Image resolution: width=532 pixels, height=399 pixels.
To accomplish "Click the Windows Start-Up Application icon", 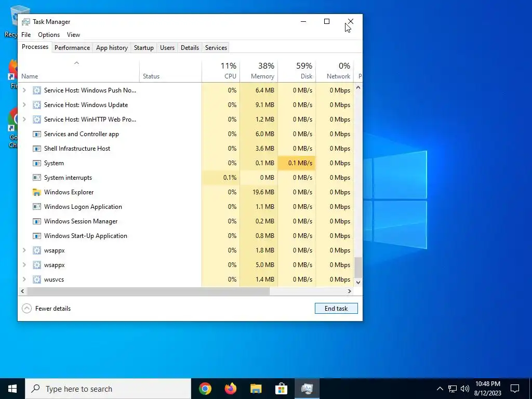I will (37, 236).
